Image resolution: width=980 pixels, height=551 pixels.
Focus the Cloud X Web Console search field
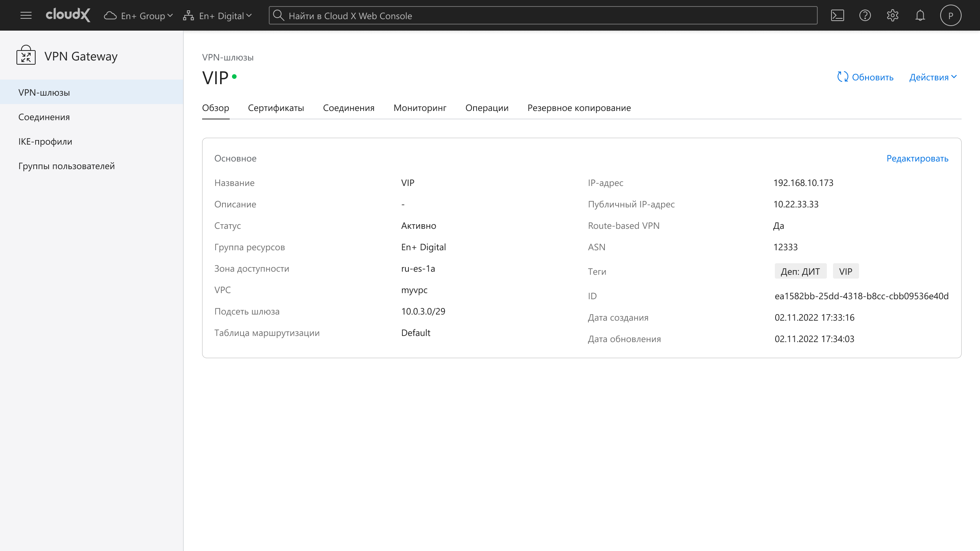543,16
